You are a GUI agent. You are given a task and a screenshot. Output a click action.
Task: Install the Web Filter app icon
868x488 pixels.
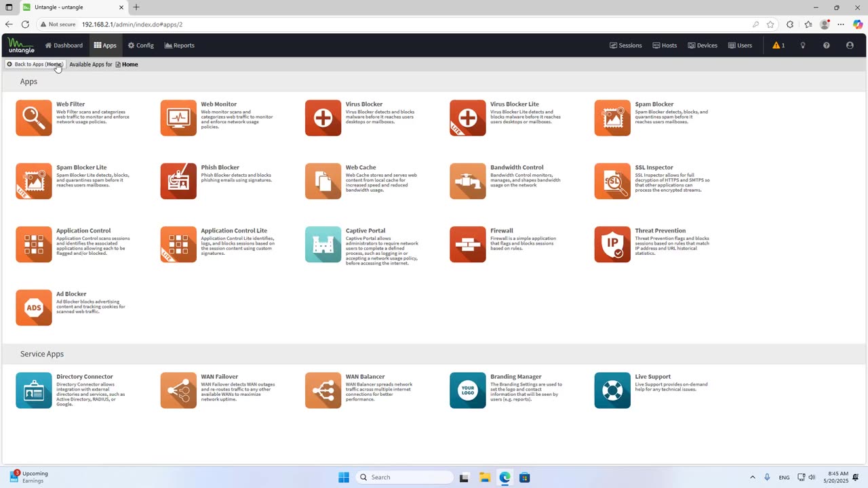[34, 118]
